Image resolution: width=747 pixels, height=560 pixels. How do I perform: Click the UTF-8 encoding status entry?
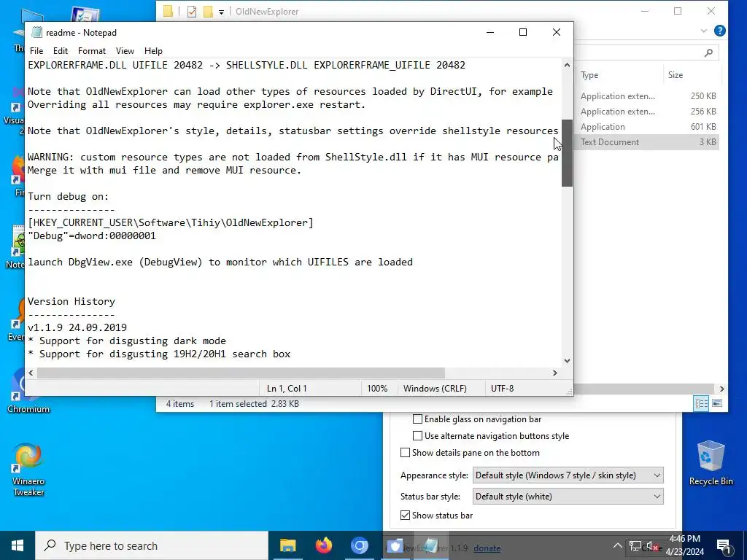tap(502, 389)
